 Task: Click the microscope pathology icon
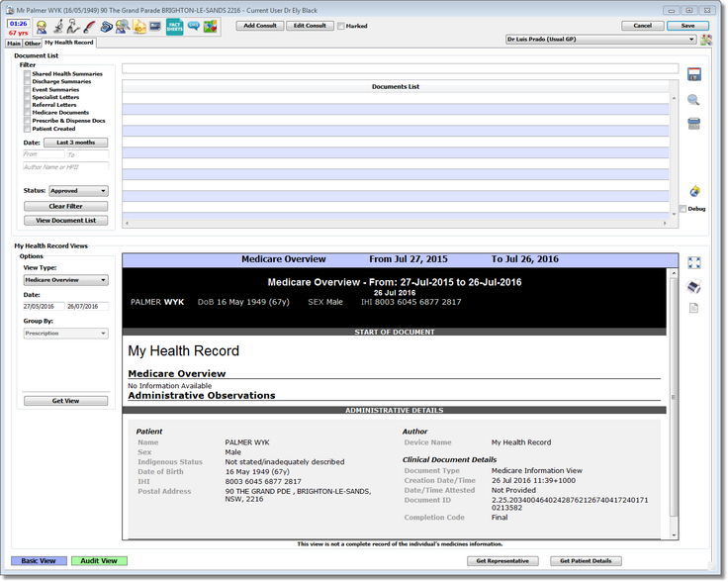[x=58, y=27]
